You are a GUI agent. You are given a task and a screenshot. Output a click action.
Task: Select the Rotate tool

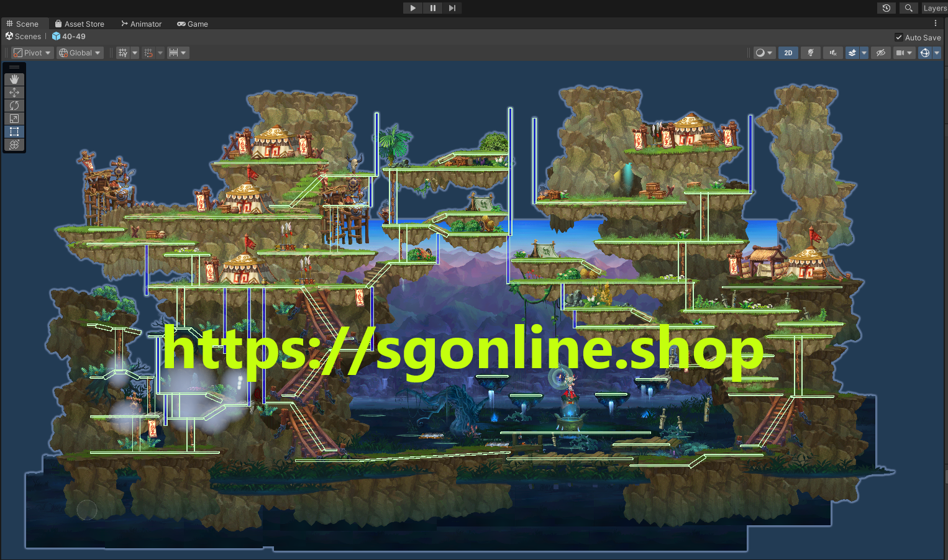click(14, 106)
